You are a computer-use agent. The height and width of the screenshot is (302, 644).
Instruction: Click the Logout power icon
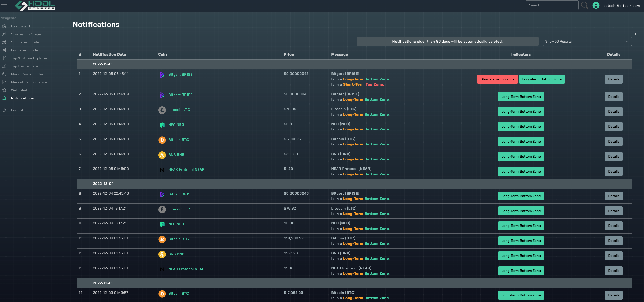click(x=4, y=110)
